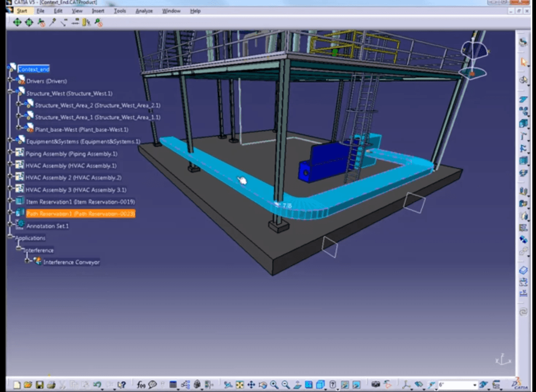Click the Open file folder icon
This screenshot has width=536, height=392.
click(x=28, y=385)
